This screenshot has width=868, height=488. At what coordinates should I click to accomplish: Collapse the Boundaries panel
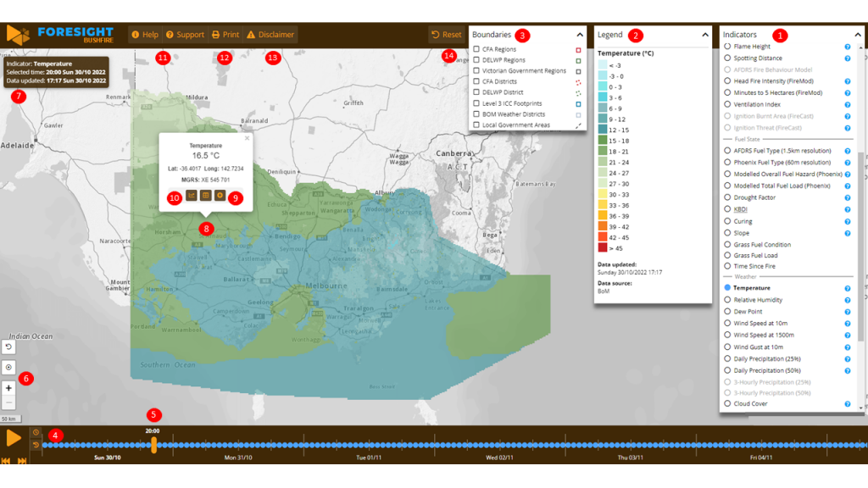pos(580,35)
